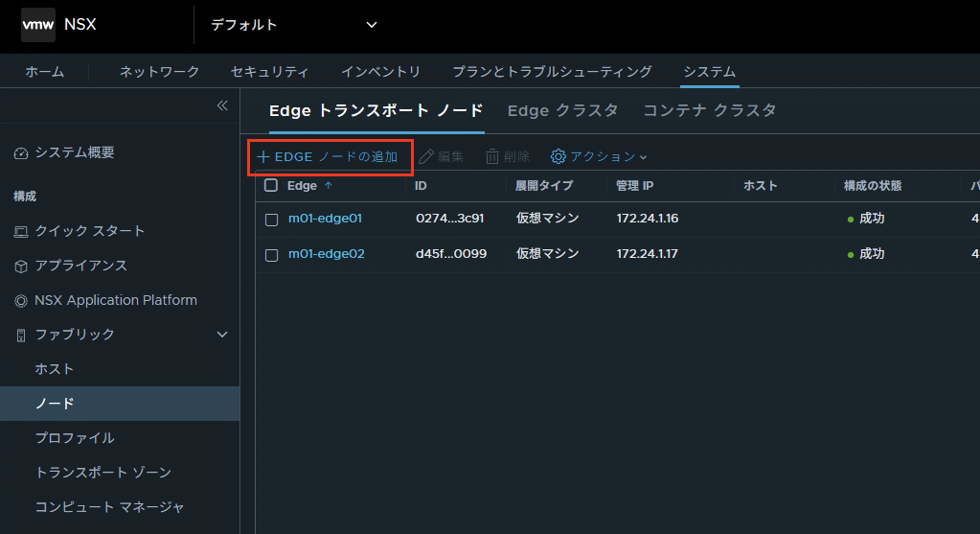980x534 pixels.
Task: Click 仮想マシン in m01-edge01 row
Action: click(548, 219)
